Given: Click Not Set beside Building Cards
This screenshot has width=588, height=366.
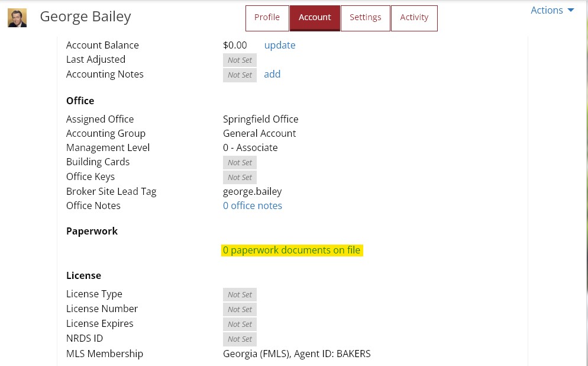Looking at the screenshot, I should (240, 162).
